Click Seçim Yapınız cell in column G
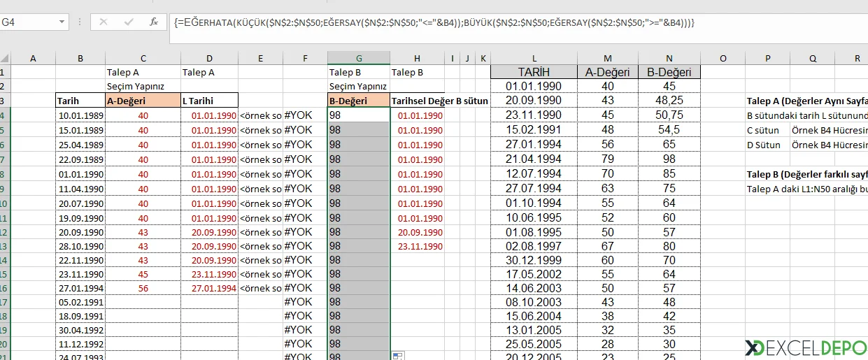 [359, 86]
